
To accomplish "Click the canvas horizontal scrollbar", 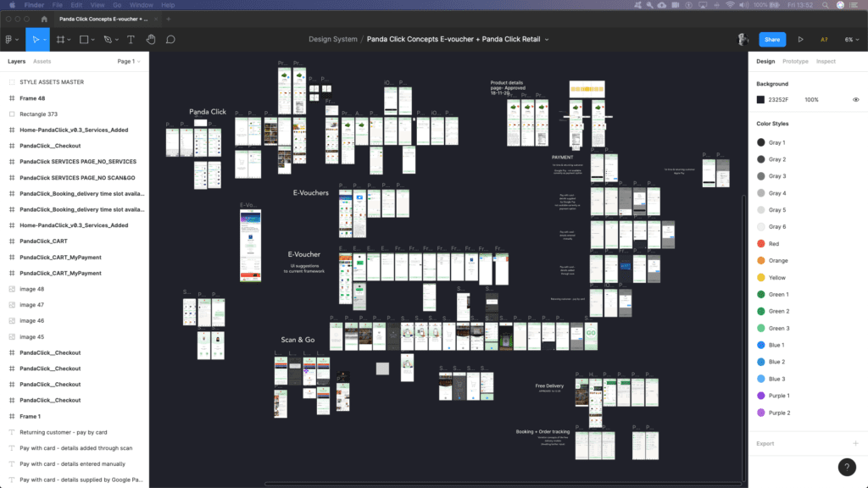I will (504, 484).
